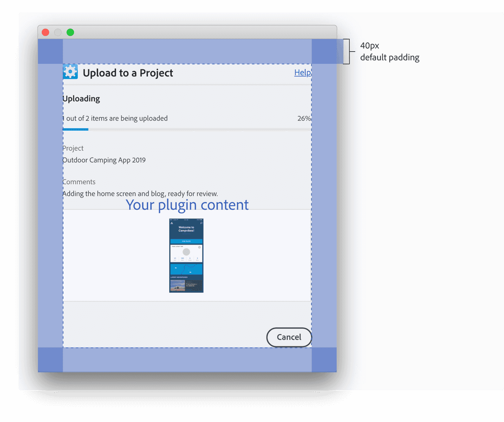Viewport: 504px width, 422px height.
Task: Click the Cancel button
Action: [289, 337]
